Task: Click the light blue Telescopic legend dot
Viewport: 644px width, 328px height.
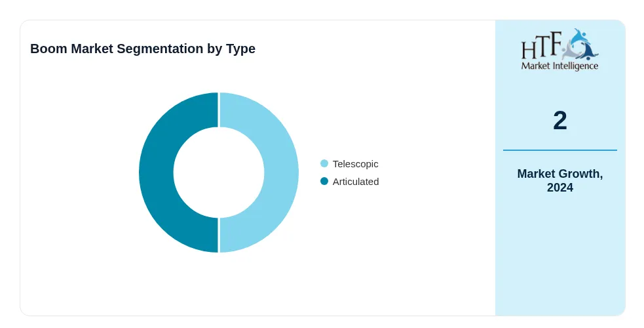Action: click(x=324, y=163)
